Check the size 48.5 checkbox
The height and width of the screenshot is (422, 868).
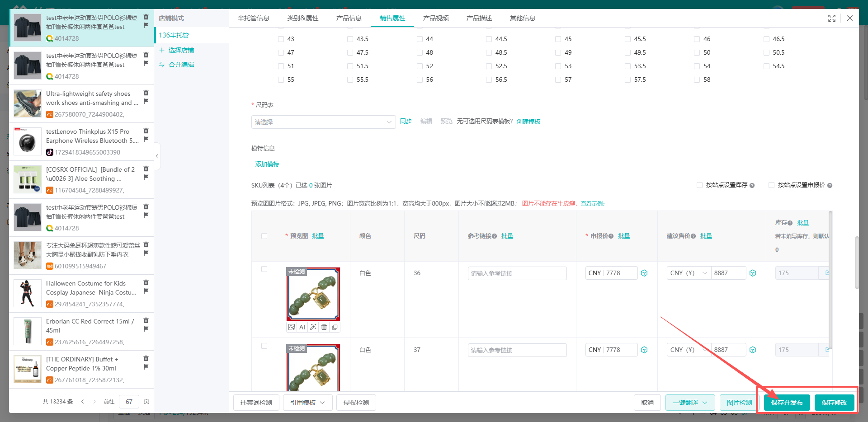point(489,52)
